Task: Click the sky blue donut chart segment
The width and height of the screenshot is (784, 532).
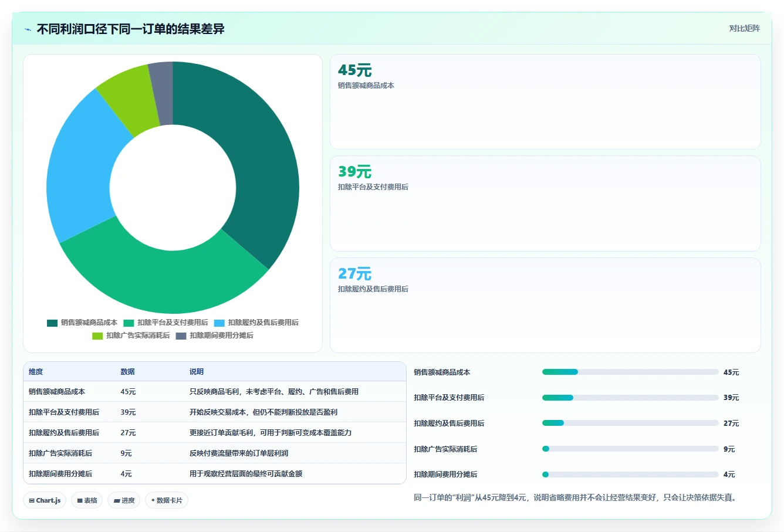Action: (x=79, y=170)
